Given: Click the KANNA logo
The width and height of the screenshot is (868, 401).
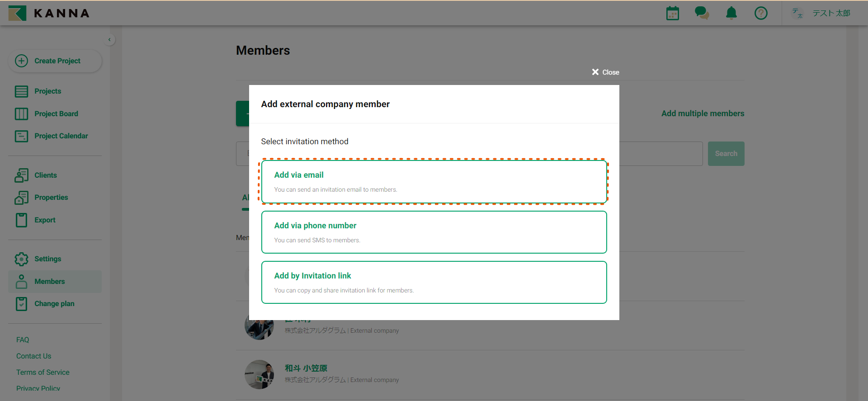Looking at the screenshot, I should pos(49,13).
